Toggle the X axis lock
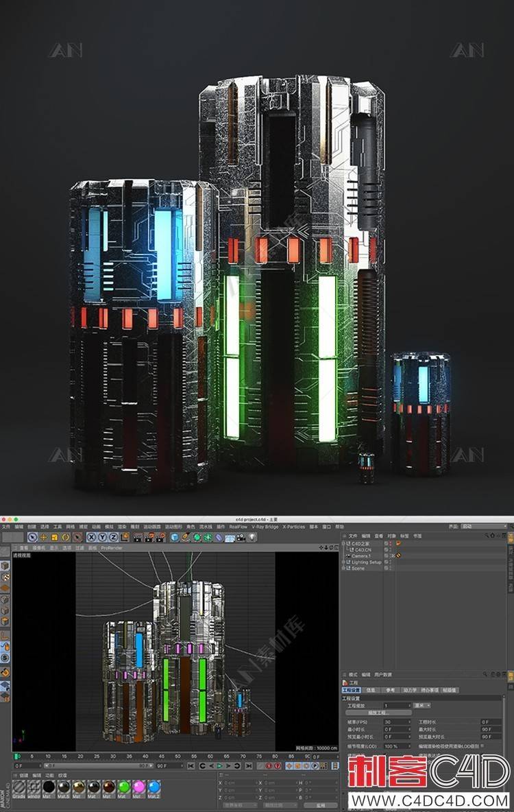Screen dimensions: 514x812 click(x=91, y=538)
